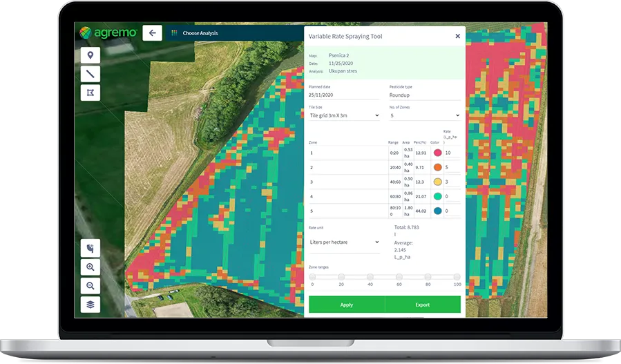Click the 60:80 range cell
The width and height of the screenshot is (621, 364).
click(395, 196)
